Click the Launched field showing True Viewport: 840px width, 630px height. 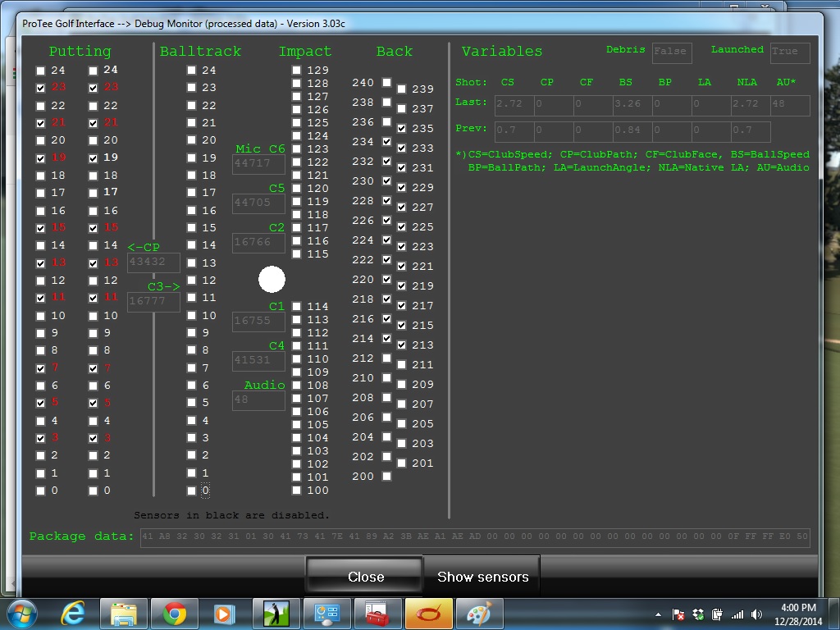[790, 52]
